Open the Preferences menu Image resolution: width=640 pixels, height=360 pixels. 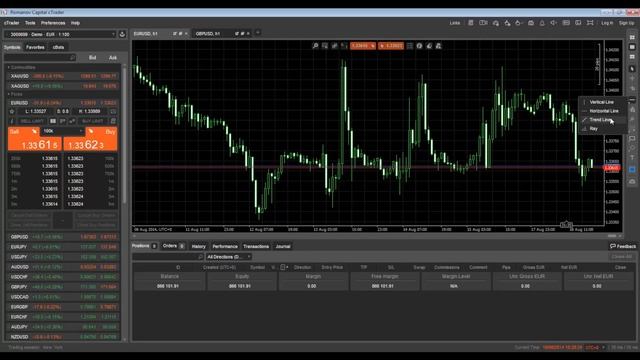(53, 23)
